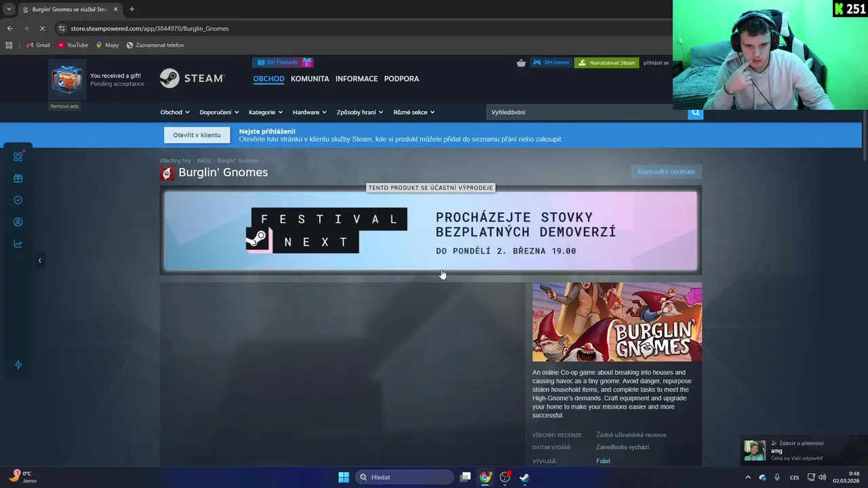Image resolution: width=868 pixels, height=488 pixels.
Task: Open SIH Features button
Action: (283, 62)
